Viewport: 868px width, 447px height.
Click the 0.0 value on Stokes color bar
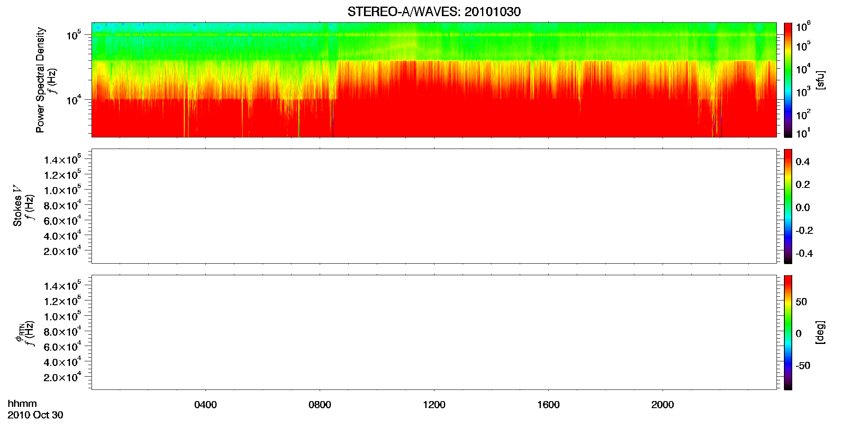point(803,208)
